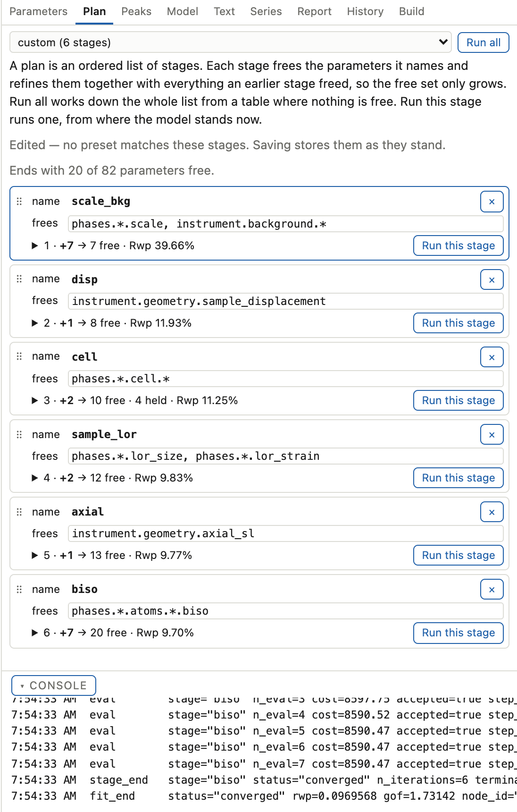Click the 'Edited — no preset matches' notice
Viewport: 517px width, 812px height.
(x=227, y=145)
